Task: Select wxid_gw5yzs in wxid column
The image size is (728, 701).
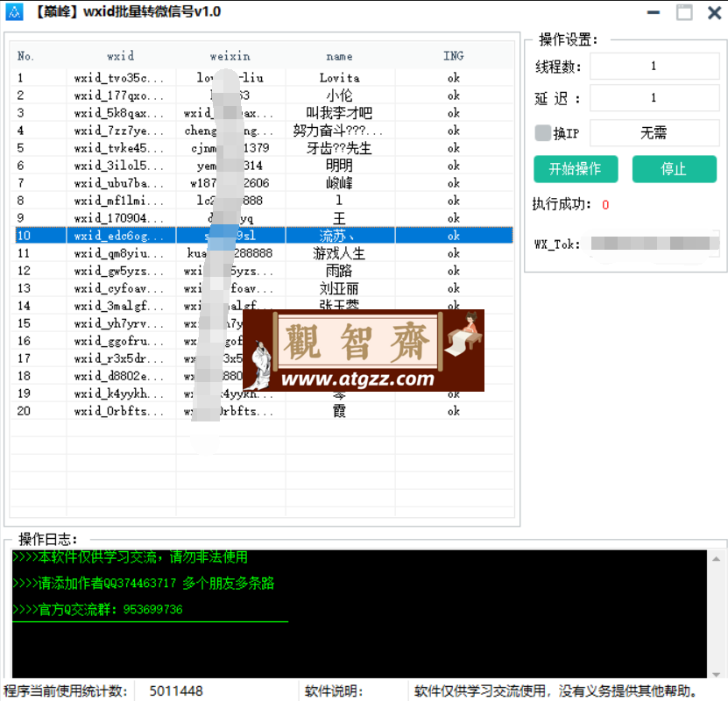Action: pos(119,271)
